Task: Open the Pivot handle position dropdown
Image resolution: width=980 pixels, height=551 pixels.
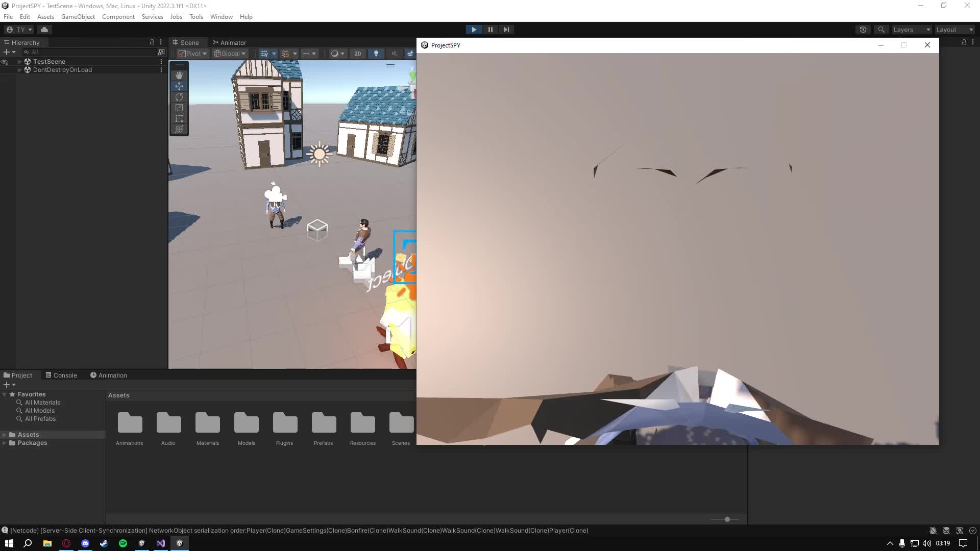Action: [192, 54]
